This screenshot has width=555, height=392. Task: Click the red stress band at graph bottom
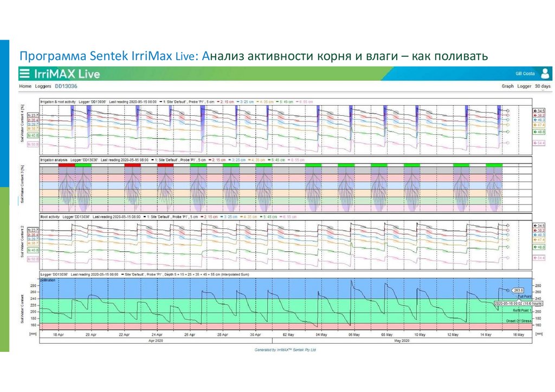click(x=286, y=326)
